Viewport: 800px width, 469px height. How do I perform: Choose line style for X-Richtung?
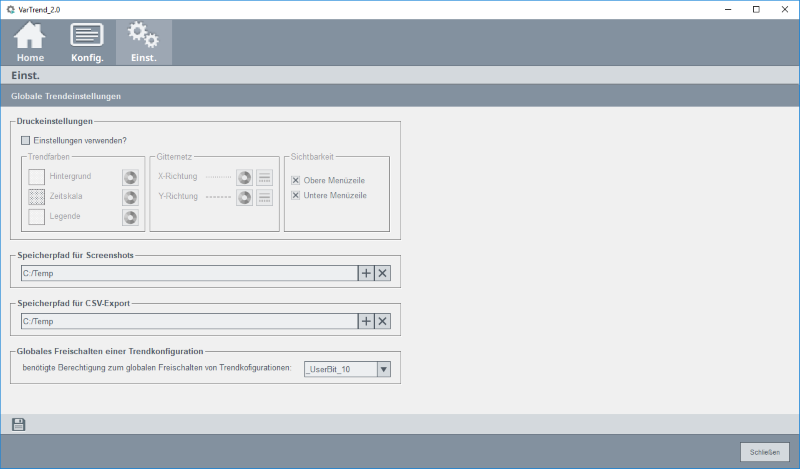coord(264,178)
